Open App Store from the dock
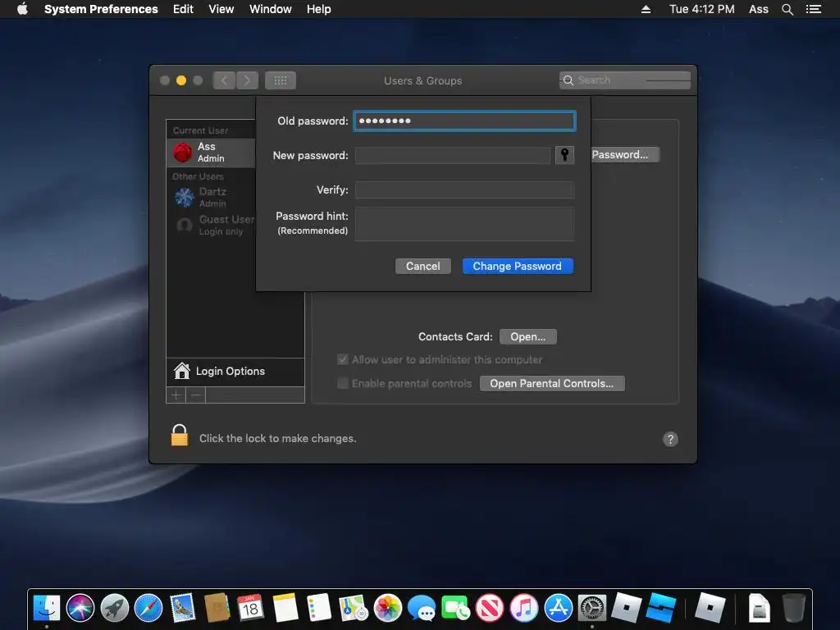Viewport: 840px width, 630px height. 558,608
